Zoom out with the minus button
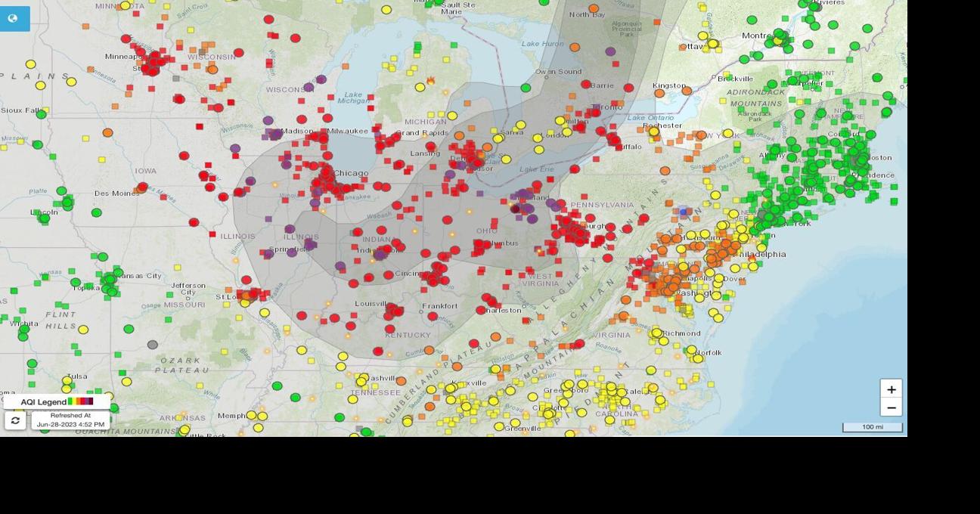The height and width of the screenshot is (514, 980). (x=892, y=407)
